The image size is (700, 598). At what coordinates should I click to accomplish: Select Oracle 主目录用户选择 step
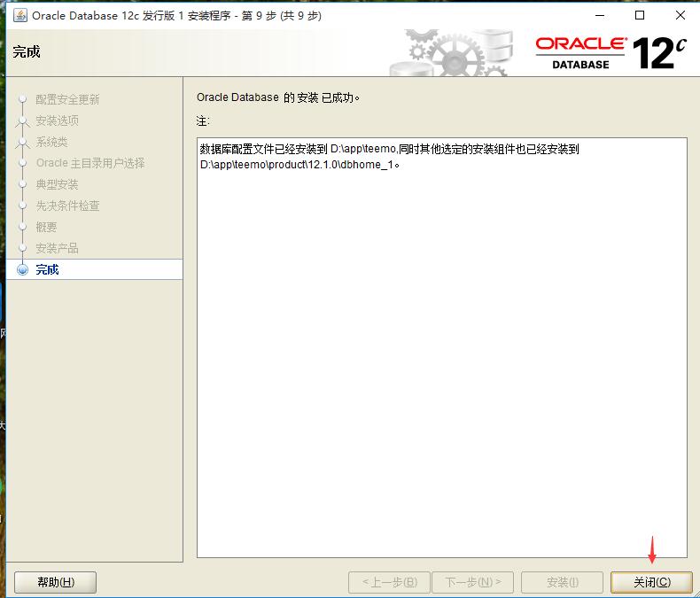pyautogui.click(x=90, y=163)
